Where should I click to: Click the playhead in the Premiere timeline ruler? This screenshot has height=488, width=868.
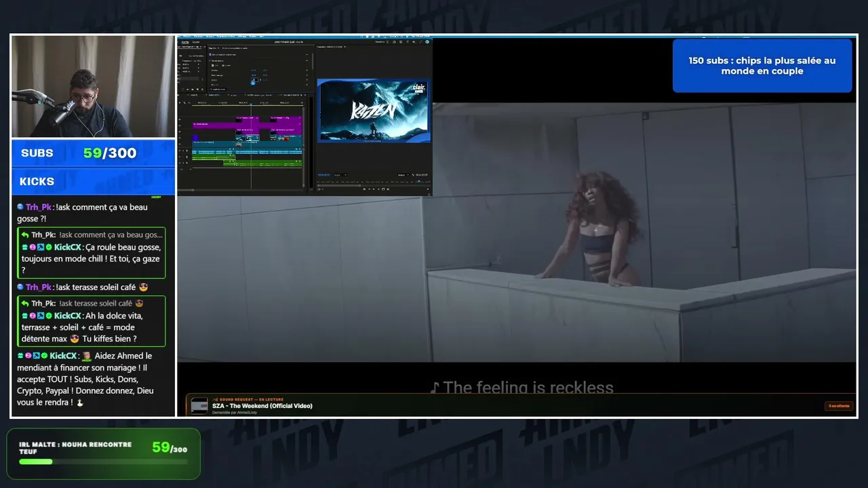[x=251, y=104]
